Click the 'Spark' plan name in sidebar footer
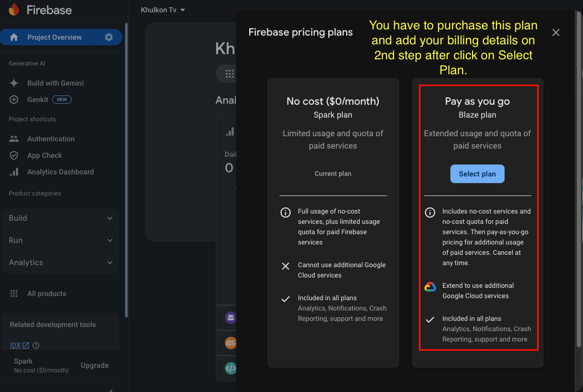This screenshot has height=392, width=583. 23,361
